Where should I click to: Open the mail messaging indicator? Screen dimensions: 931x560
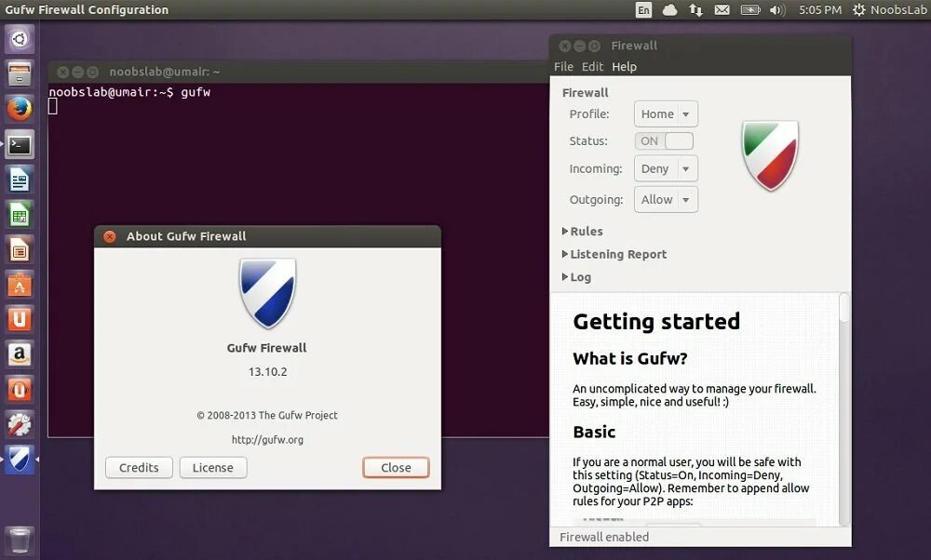pos(722,10)
